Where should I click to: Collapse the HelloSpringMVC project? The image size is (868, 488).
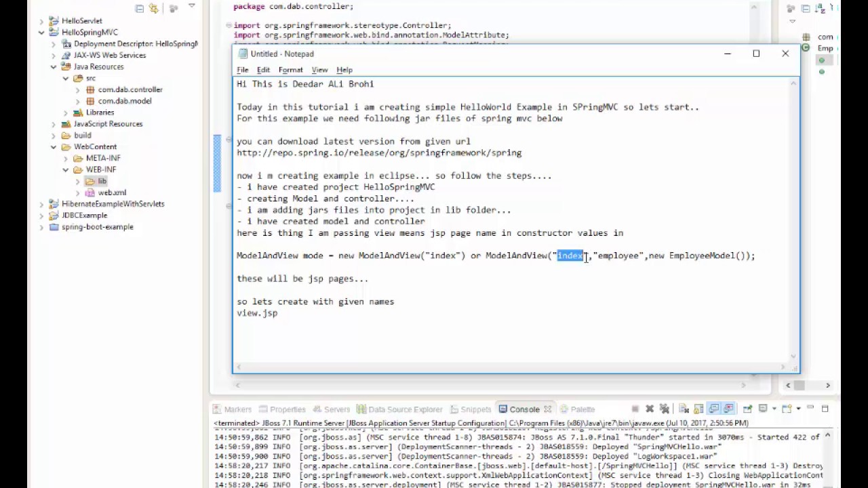pyautogui.click(x=41, y=33)
